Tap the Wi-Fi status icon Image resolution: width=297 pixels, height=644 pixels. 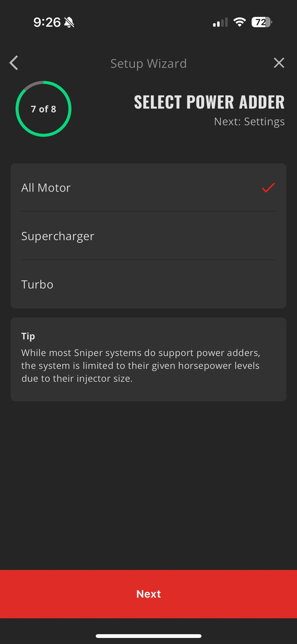pos(239,22)
